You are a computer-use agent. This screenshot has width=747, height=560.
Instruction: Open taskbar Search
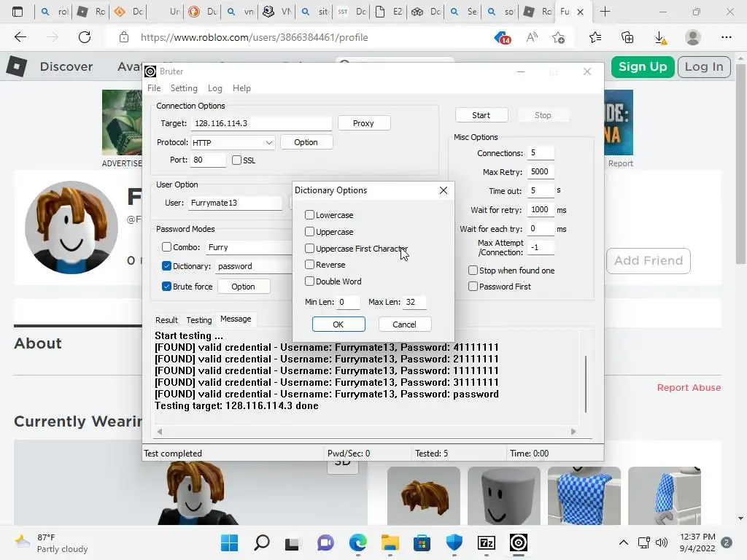pos(262,542)
